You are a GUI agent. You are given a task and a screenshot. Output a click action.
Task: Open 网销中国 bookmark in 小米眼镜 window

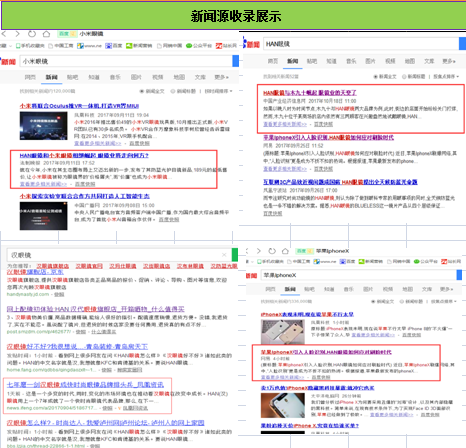169,46
